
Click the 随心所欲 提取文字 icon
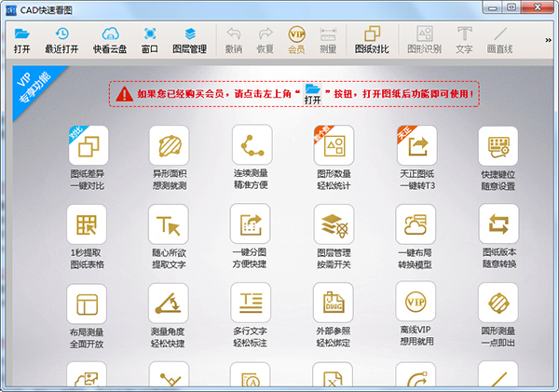click(169, 224)
